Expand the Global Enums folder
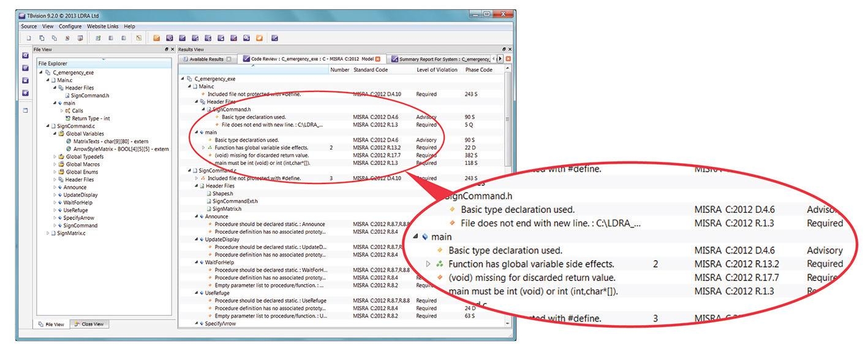 click(55, 172)
